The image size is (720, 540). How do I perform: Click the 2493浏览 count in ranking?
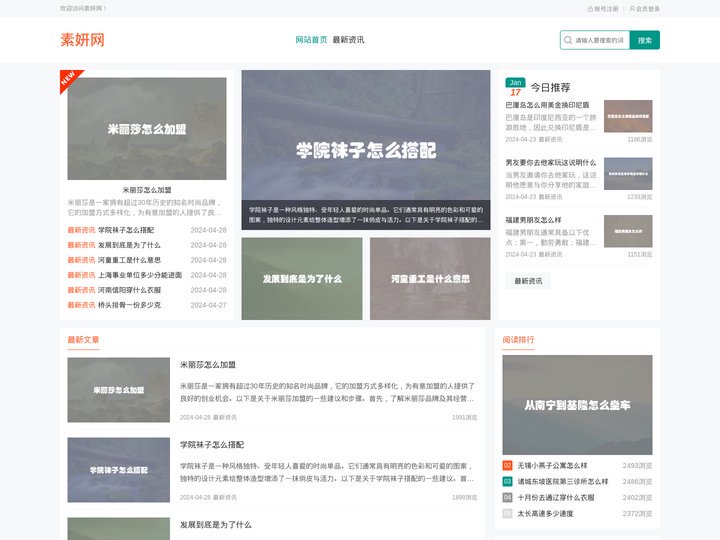637,466
